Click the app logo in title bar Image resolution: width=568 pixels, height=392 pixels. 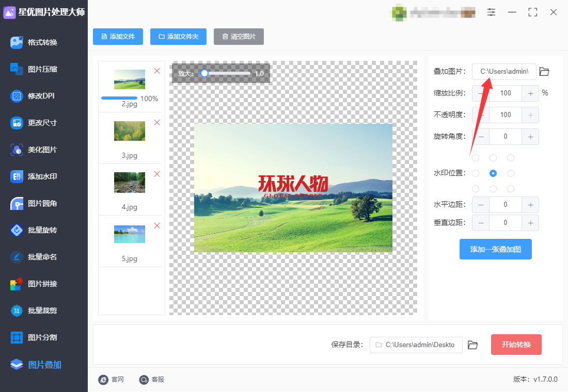9,12
